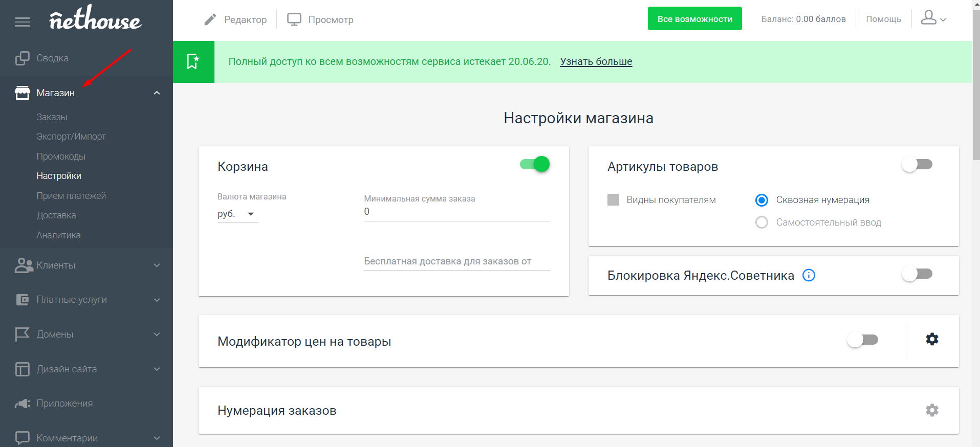Click the Все возможности button
Screen dimensions: 980x447
pos(694,19)
